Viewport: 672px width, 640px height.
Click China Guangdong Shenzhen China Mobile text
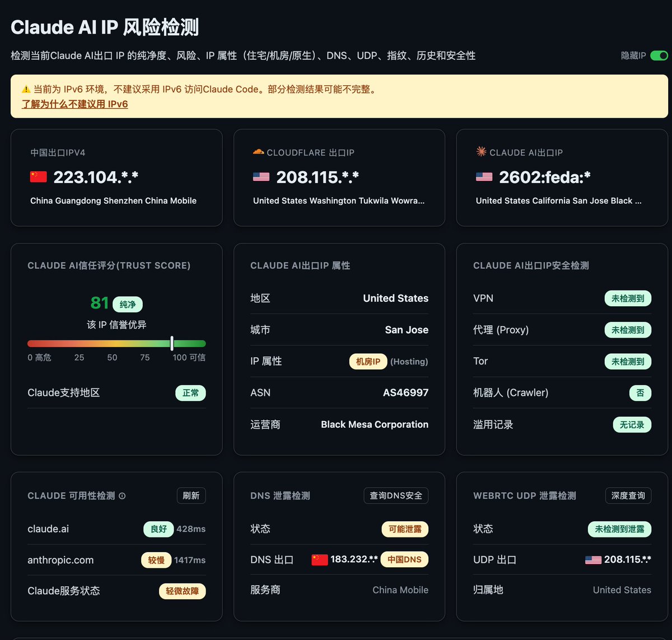[113, 200]
